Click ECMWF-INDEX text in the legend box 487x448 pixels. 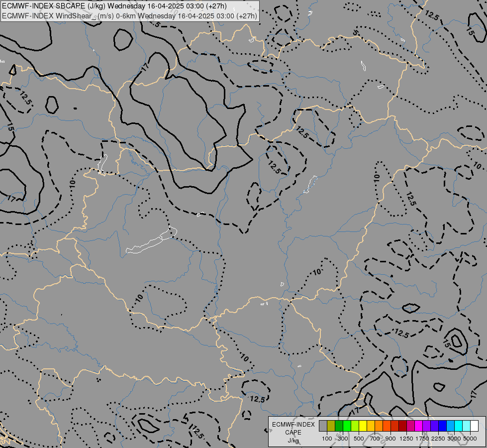pos(293,425)
